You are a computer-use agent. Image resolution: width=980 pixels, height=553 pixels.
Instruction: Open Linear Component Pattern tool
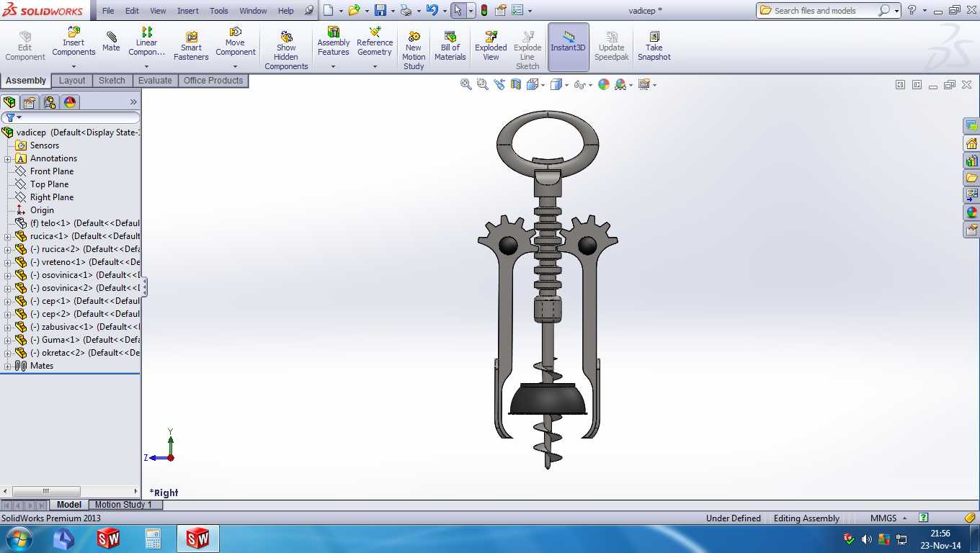[x=146, y=42]
